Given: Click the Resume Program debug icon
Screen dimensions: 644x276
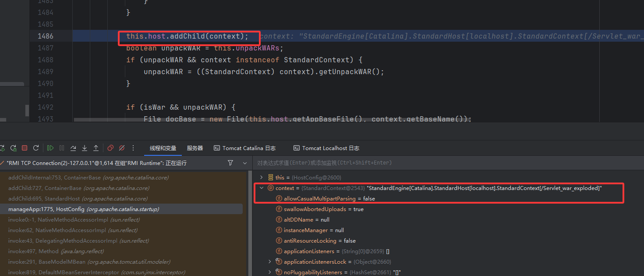Looking at the screenshot, I should coord(50,148).
